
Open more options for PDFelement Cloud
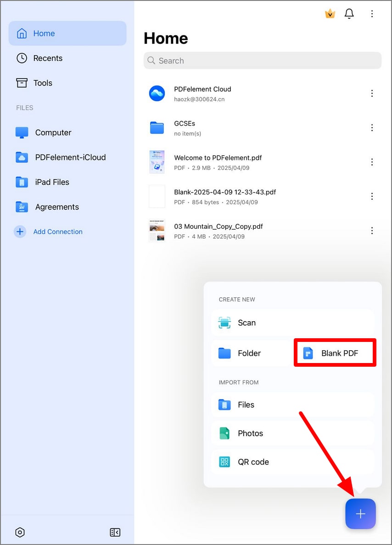(x=372, y=93)
